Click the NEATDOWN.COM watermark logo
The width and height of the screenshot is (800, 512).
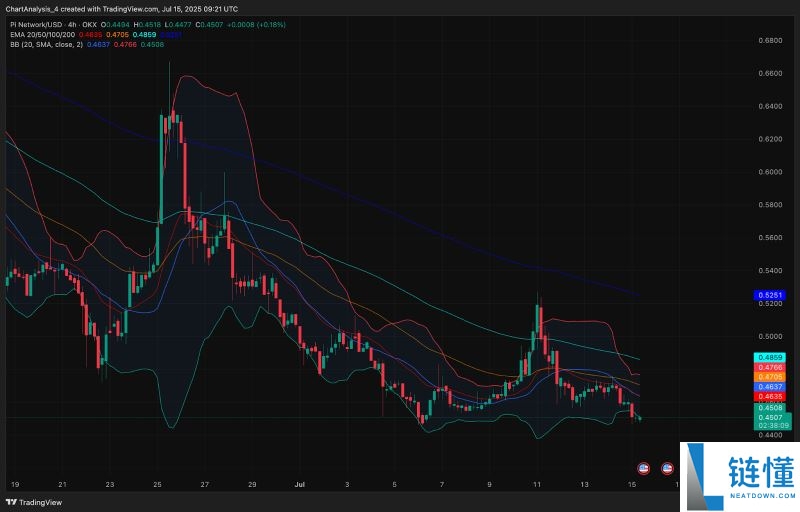tap(740, 476)
